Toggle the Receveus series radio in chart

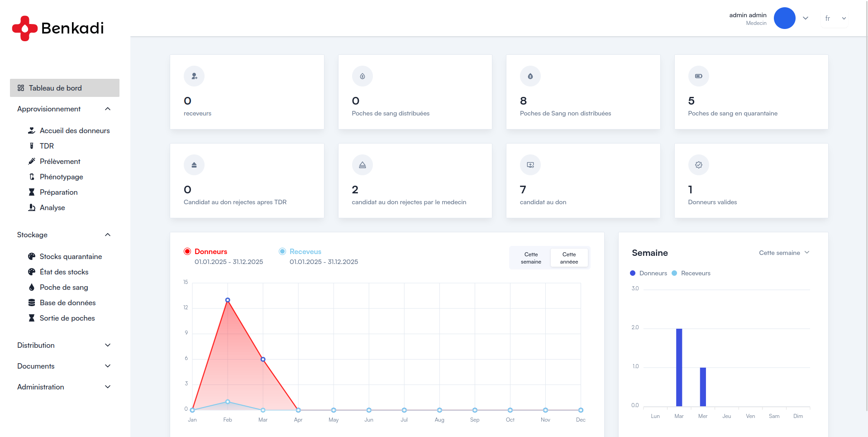click(282, 251)
